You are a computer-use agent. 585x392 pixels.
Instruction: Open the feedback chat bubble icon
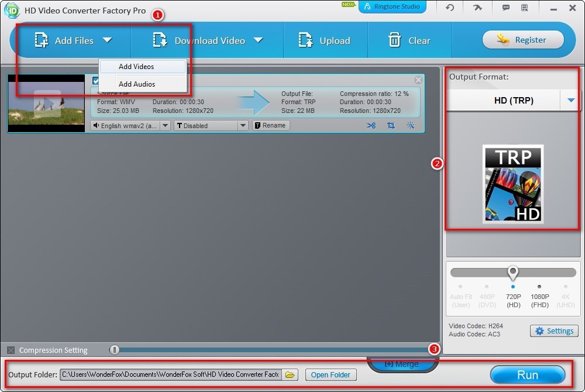tap(506, 8)
